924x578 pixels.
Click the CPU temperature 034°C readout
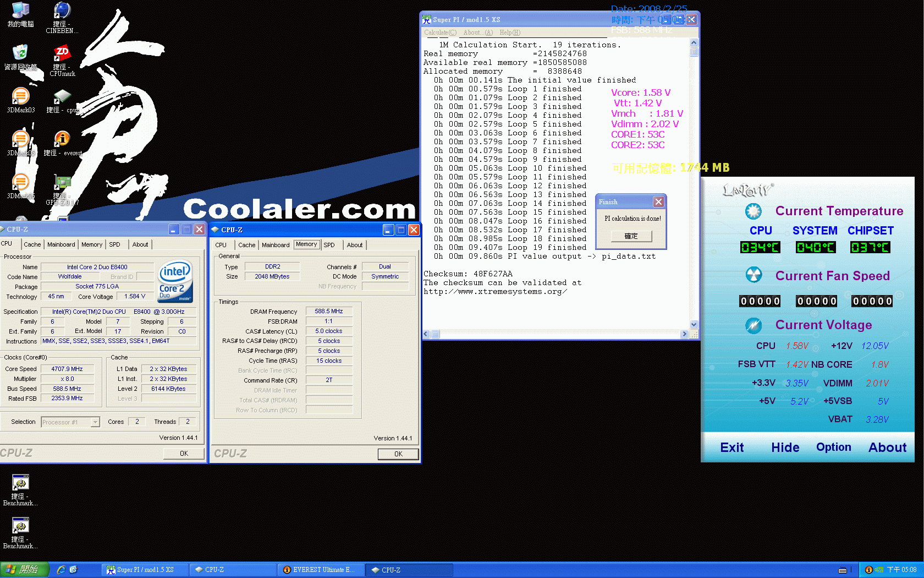coord(760,248)
